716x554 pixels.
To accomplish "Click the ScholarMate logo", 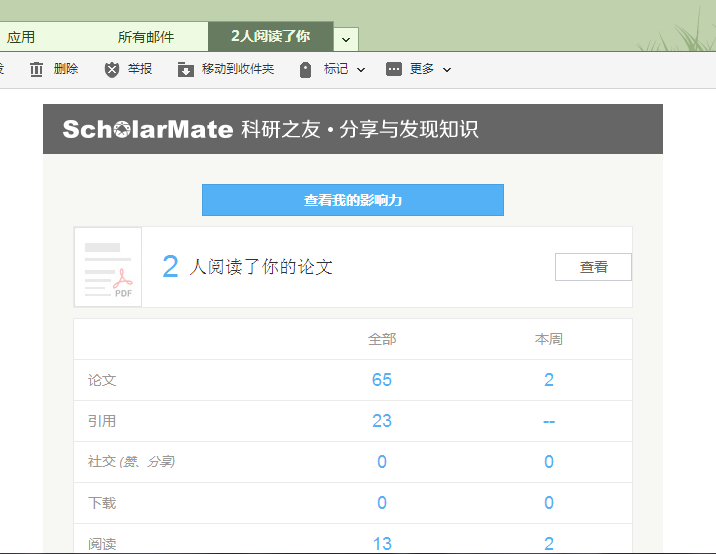I will pyautogui.click(x=148, y=129).
